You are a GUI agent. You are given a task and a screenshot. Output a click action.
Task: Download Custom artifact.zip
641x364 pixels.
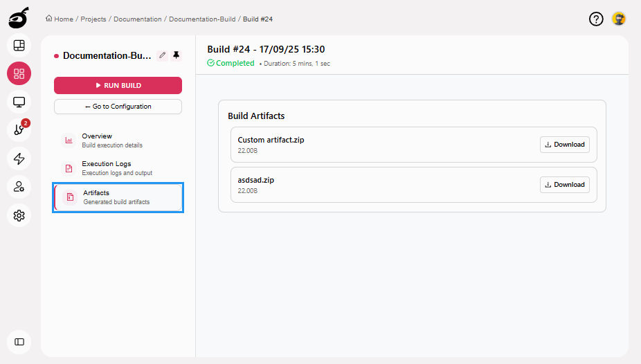tap(565, 145)
